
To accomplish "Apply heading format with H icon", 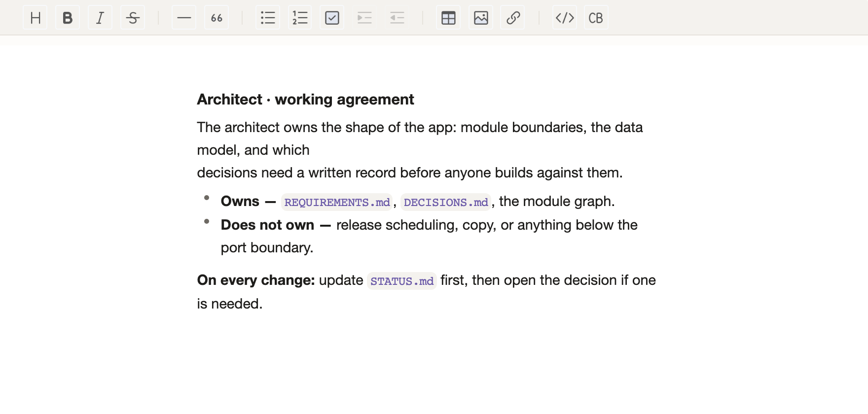I will coord(35,18).
